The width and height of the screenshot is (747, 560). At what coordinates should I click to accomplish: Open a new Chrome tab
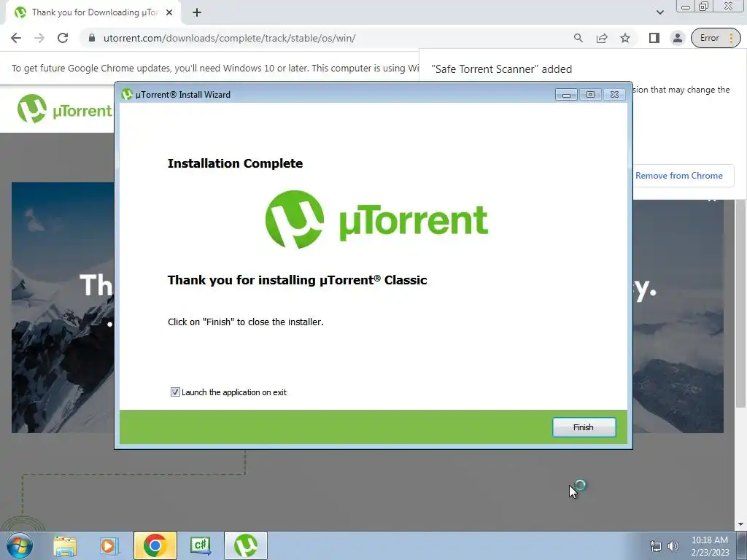pos(197,12)
